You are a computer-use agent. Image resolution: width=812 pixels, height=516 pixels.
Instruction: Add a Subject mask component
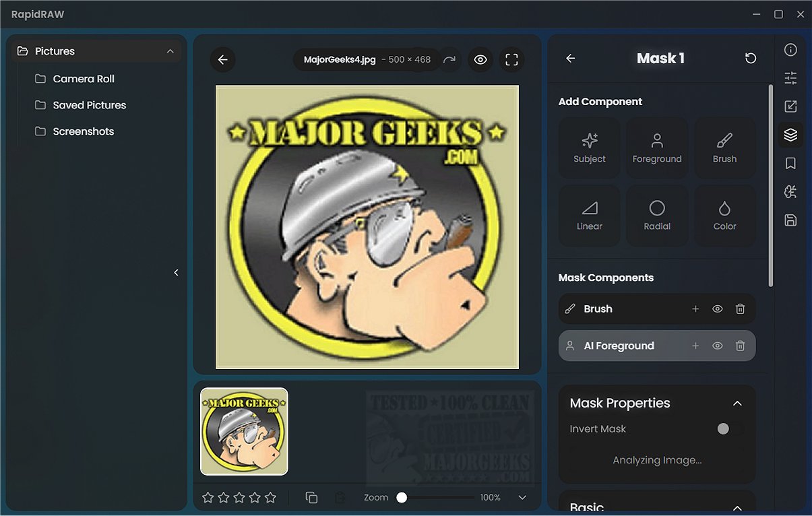pos(590,148)
